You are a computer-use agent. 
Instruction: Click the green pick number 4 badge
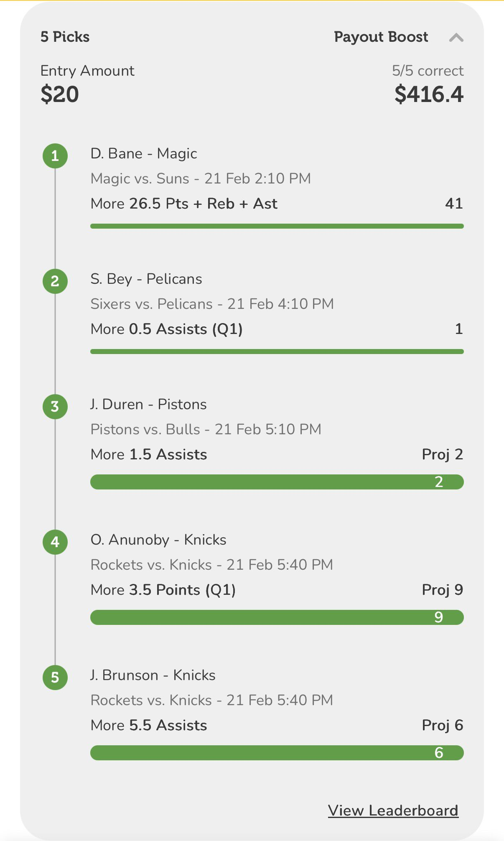coord(55,542)
